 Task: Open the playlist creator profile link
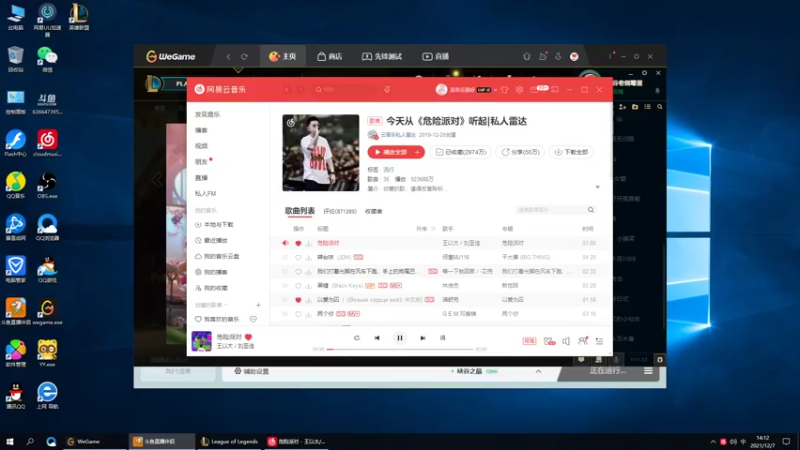[x=398, y=135]
